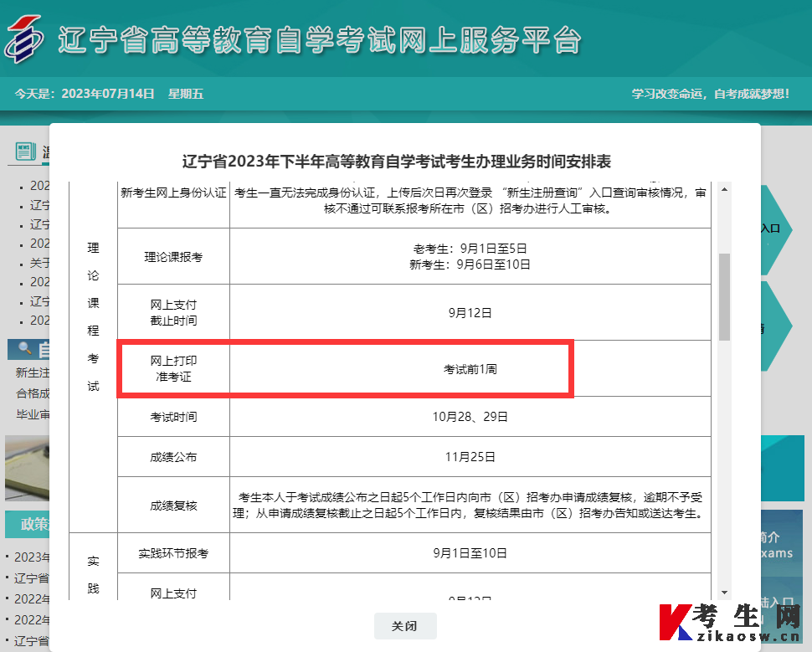The image size is (812, 652).
Task: Click the 入口 arrow banner on the right
Action: (775, 228)
